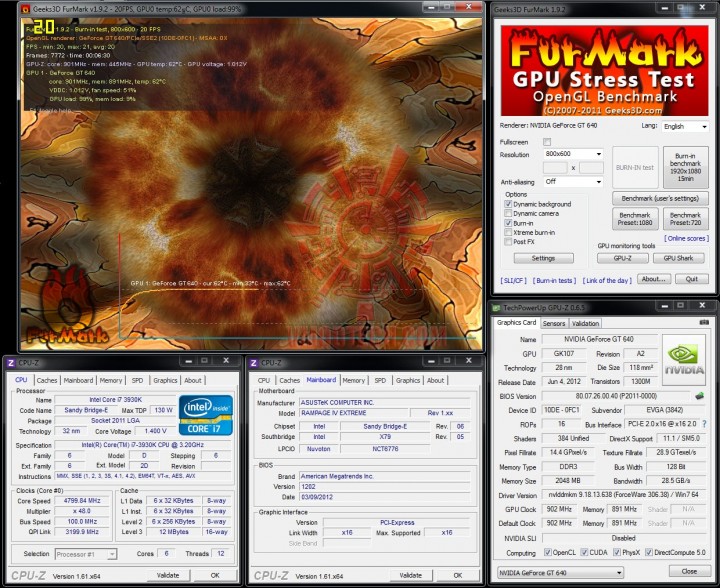Enable the Fullscreen checkbox in FurMark

click(x=547, y=142)
